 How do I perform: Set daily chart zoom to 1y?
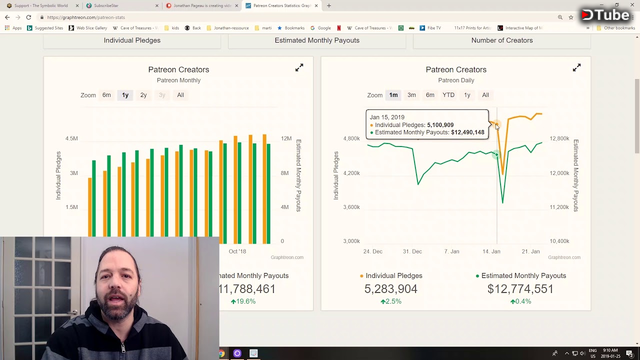(x=467, y=95)
